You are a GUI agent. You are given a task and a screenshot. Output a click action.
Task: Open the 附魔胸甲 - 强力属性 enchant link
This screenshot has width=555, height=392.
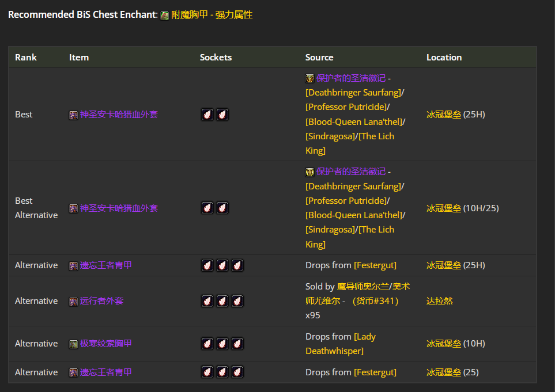(212, 15)
